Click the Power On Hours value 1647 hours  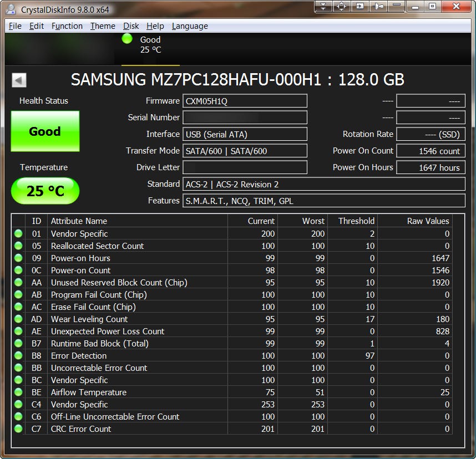pyautogui.click(x=431, y=167)
